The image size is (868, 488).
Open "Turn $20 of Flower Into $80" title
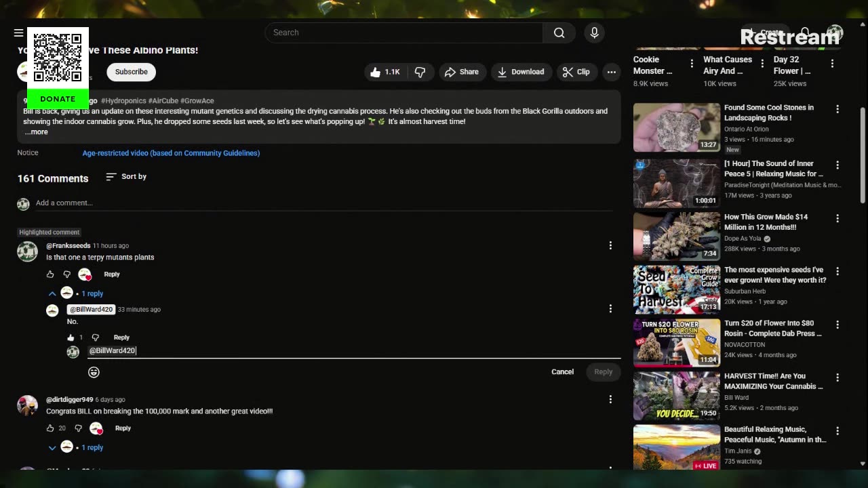pos(773,329)
